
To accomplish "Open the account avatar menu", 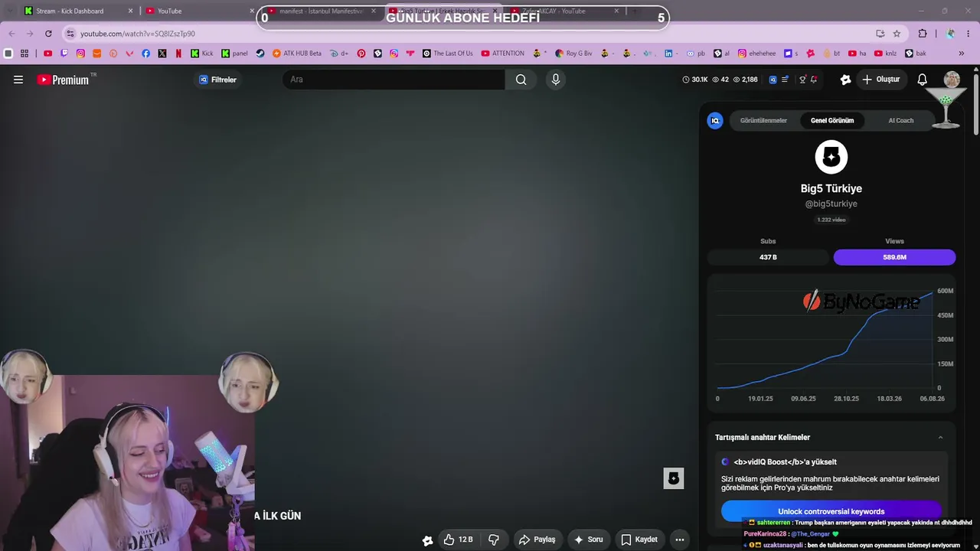I will point(952,80).
